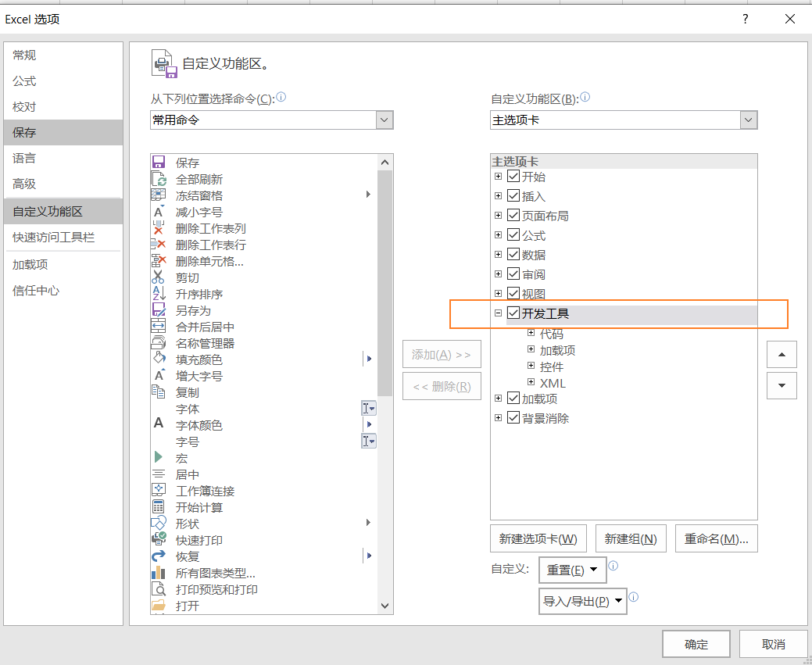Open the 高级 options category
The image size is (812, 665).
tap(63, 184)
